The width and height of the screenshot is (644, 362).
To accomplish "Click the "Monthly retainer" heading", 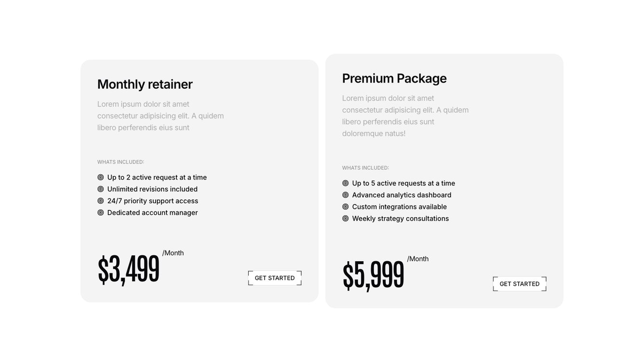I will 145,84.
